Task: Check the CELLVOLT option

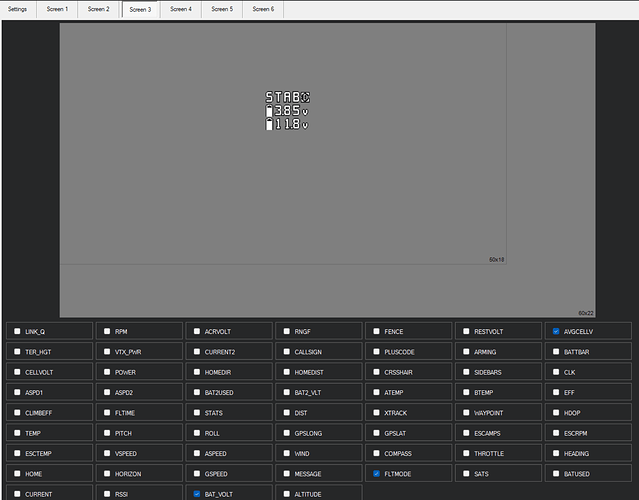Action: (17, 372)
